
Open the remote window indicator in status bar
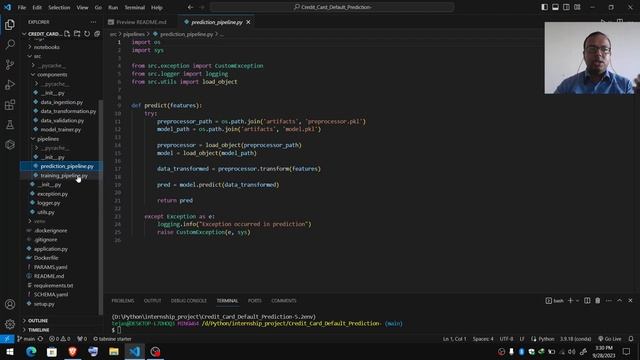pos(7,339)
